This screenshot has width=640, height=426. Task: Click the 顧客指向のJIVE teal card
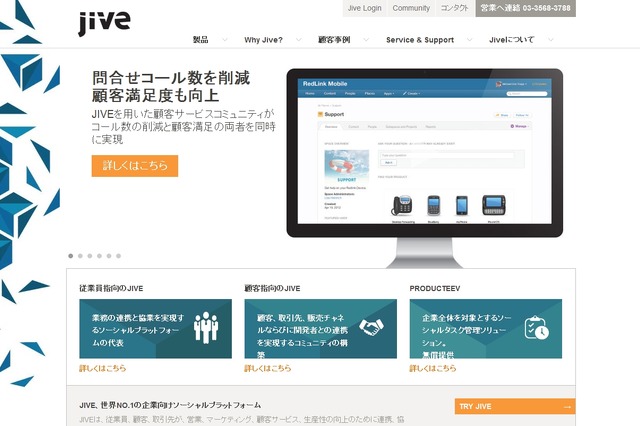(x=320, y=329)
